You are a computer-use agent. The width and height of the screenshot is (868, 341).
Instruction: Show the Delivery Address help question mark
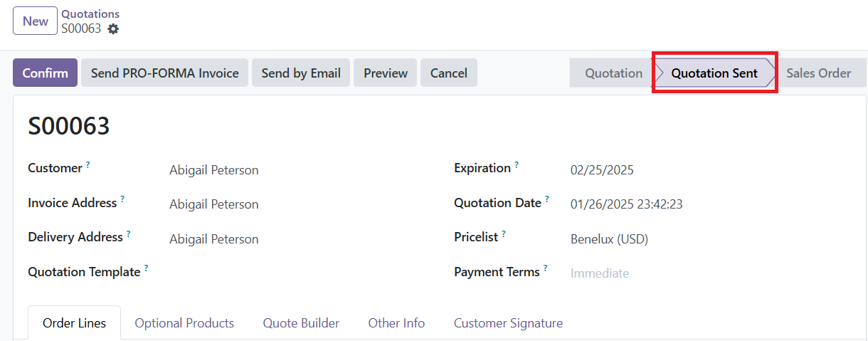pos(129,234)
